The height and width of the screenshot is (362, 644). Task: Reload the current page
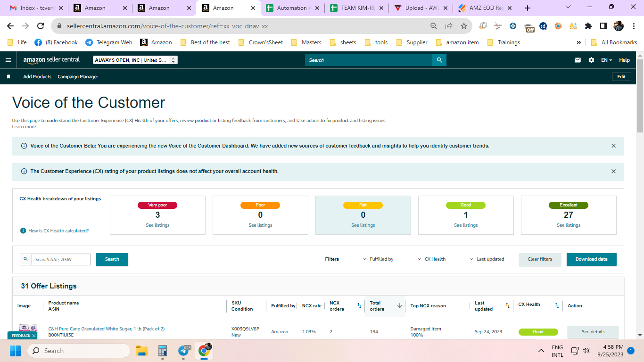[x=41, y=26]
